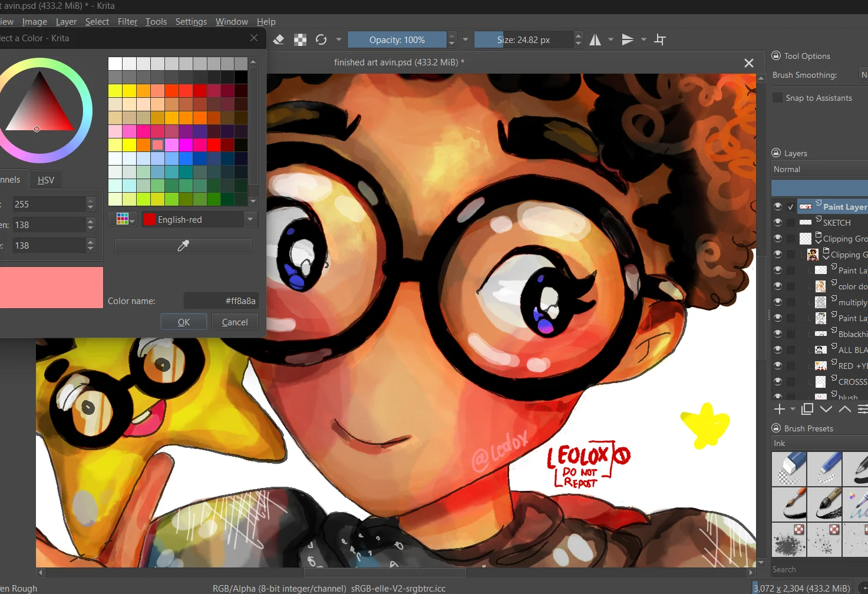Viewport: 868px width, 594px height.
Task: Switch to the HSV tab
Action: point(45,180)
